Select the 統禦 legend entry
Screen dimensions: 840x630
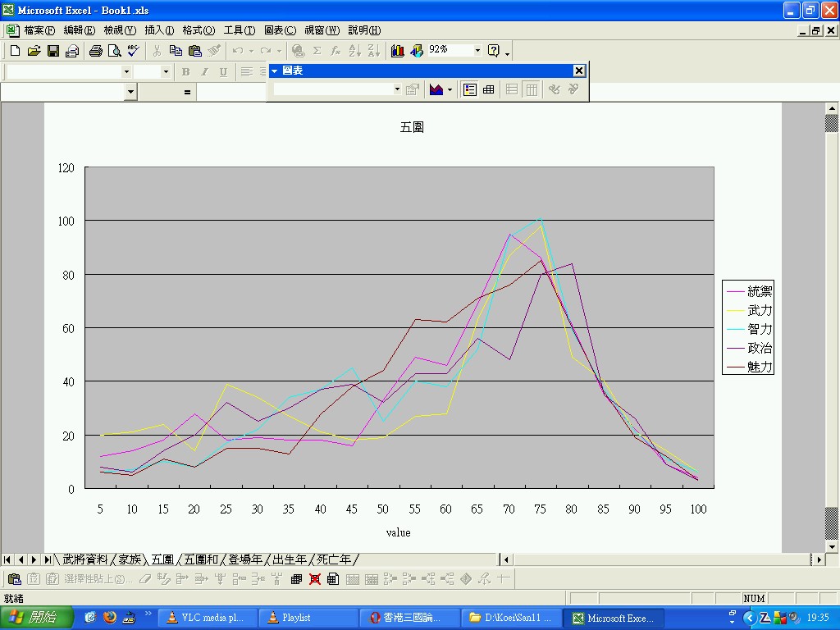(749, 291)
